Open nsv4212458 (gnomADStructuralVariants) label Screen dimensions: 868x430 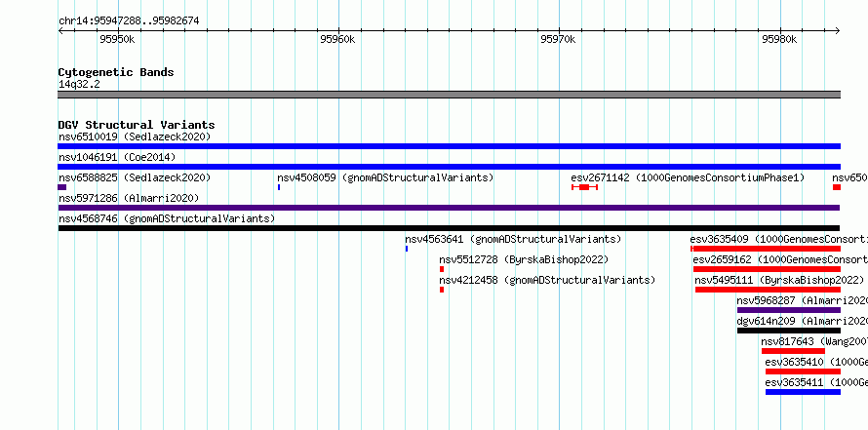click(x=547, y=280)
